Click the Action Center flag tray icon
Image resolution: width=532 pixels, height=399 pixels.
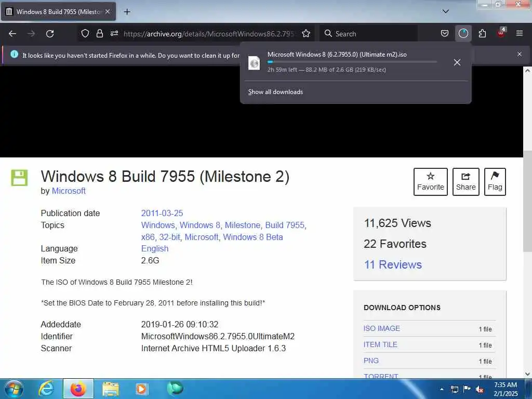(467, 389)
